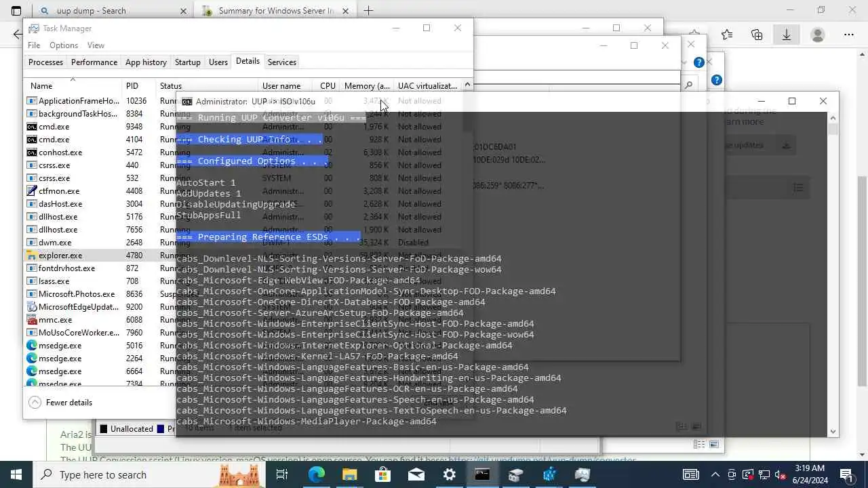
Task: Open Edge Downloads arrow icon
Action: 787,35
